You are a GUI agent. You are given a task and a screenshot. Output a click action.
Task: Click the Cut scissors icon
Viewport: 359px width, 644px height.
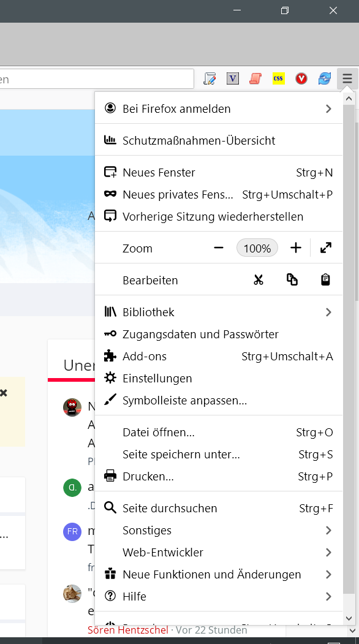pyautogui.click(x=258, y=280)
